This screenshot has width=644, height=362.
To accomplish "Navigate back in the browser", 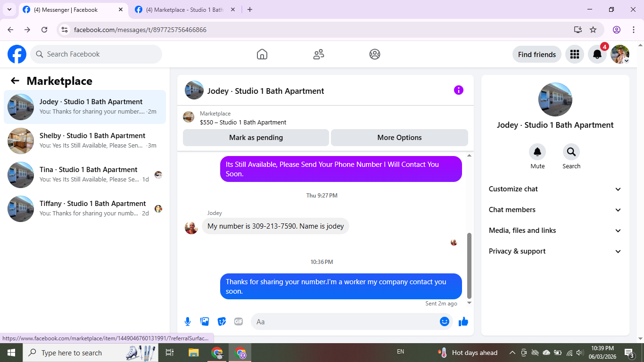I will coord(10,30).
